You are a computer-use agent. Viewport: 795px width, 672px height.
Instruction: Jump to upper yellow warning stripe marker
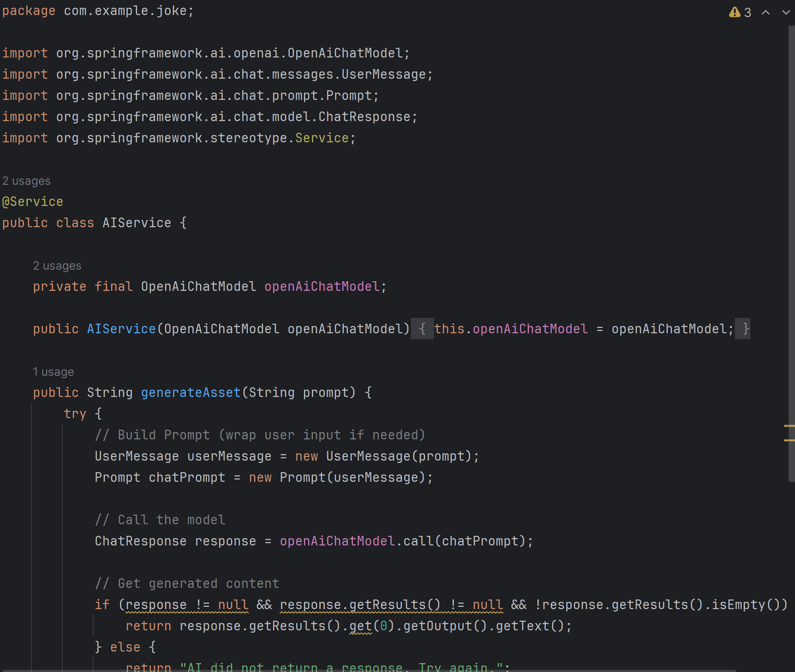click(x=789, y=426)
